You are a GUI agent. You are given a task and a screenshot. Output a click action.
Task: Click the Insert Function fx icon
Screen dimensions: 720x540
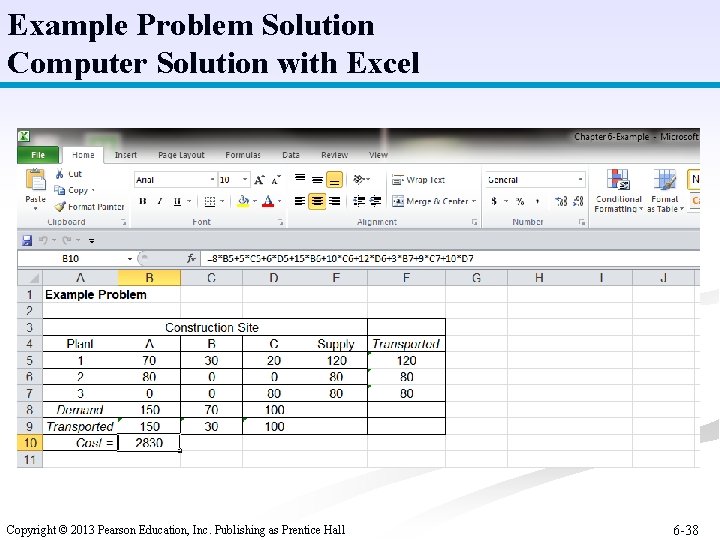[191, 259]
